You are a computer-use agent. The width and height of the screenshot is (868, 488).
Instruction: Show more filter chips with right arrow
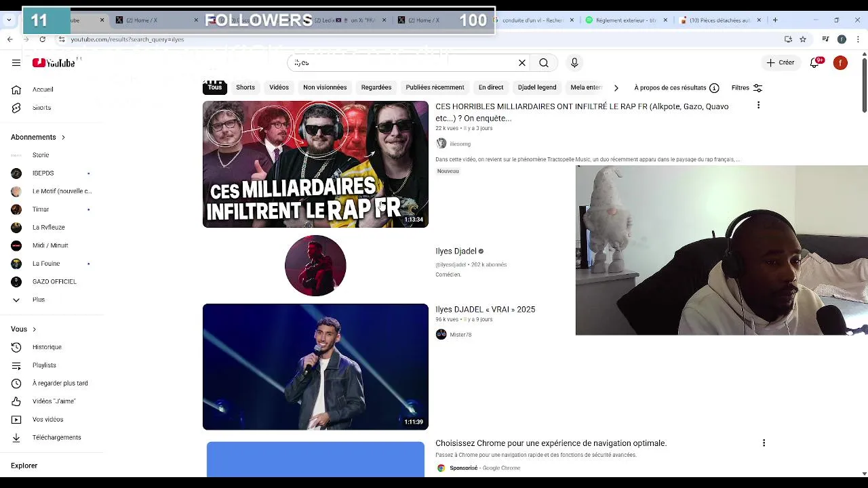(616, 88)
